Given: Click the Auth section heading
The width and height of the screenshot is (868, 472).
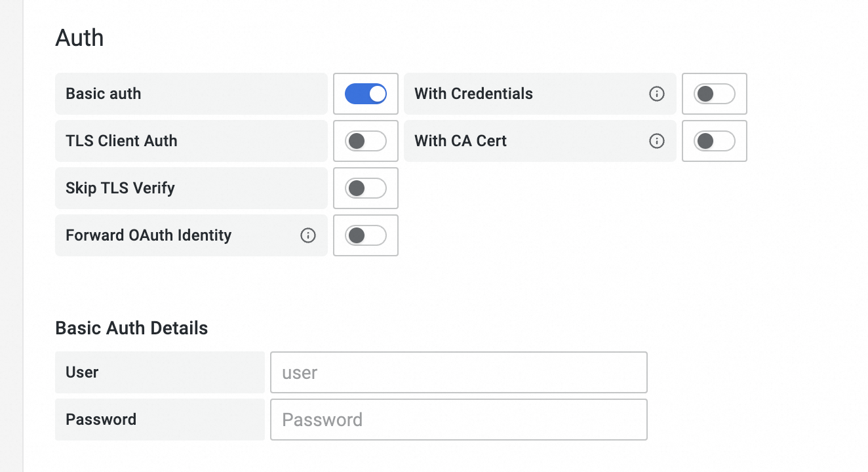Looking at the screenshot, I should 79,38.
